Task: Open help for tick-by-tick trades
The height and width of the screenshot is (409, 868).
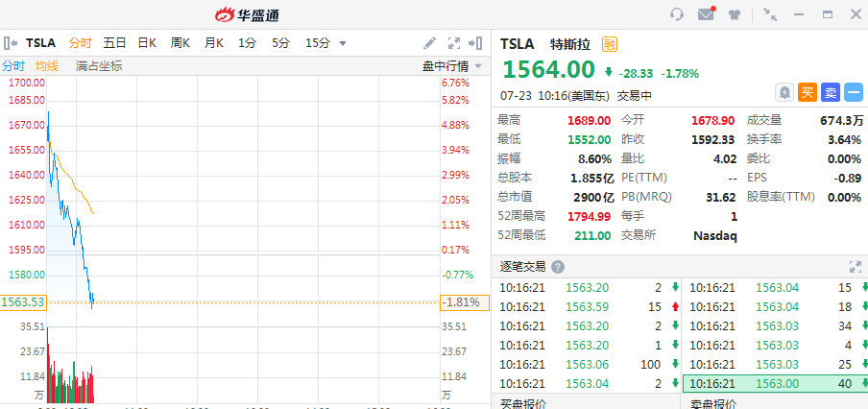Action: [558, 267]
